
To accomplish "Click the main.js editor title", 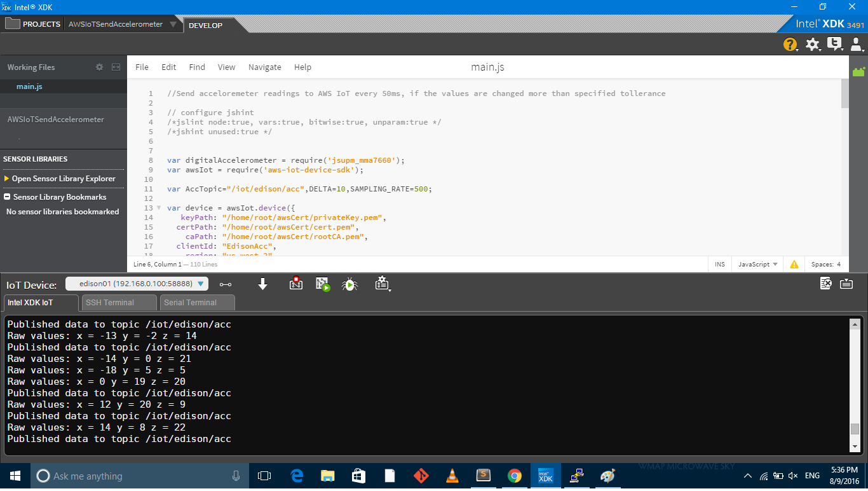I will 487,67.
